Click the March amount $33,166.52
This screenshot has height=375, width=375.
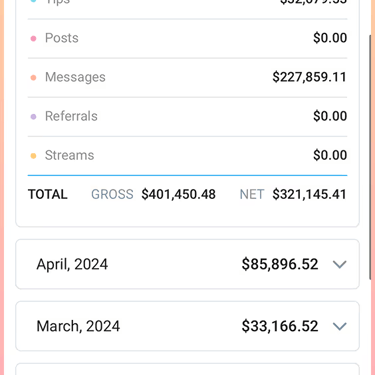(x=280, y=326)
